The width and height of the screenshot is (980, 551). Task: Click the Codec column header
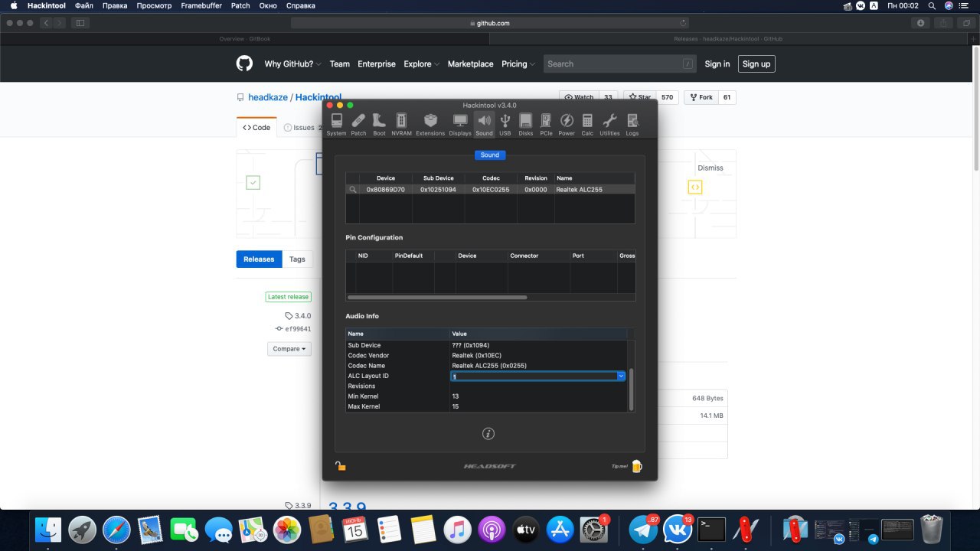pyautogui.click(x=491, y=178)
